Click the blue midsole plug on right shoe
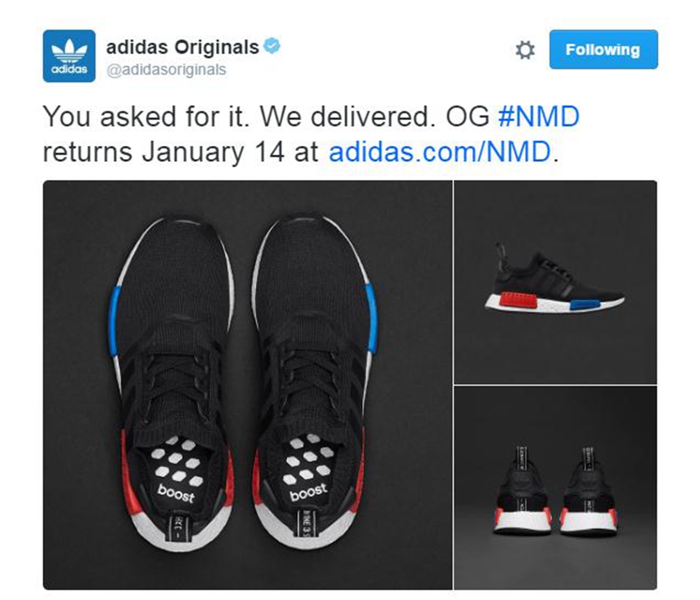The image size is (700, 600). click(x=371, y=319)
